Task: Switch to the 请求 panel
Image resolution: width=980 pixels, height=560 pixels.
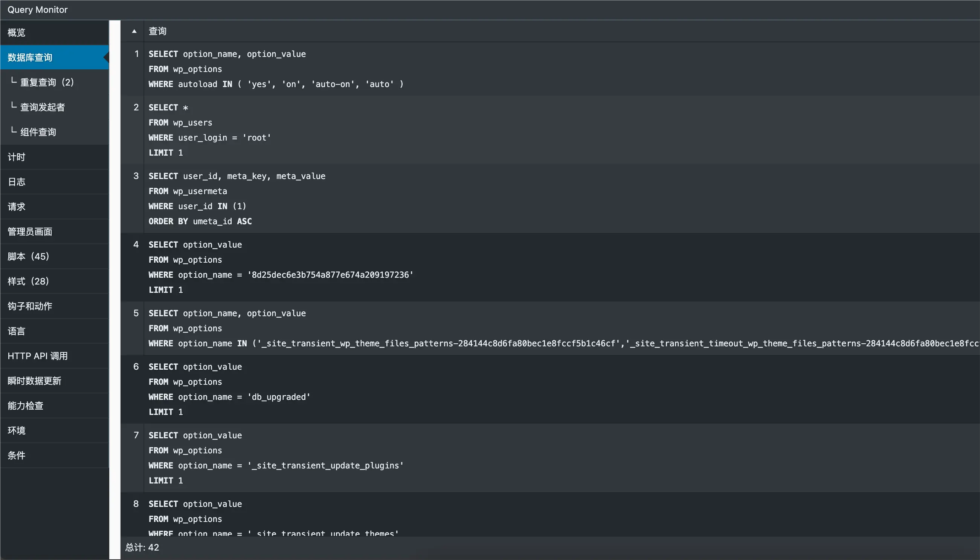Action: (55, 207)
